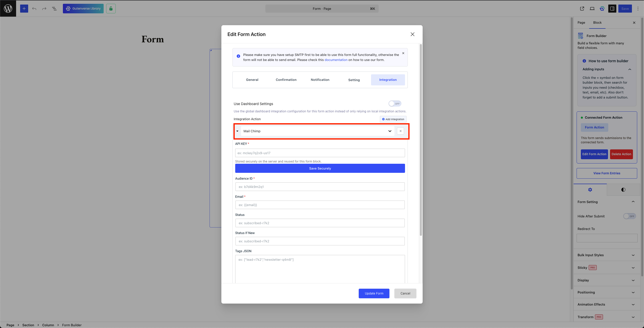Screen dimensions: 644x328
Task: Click the Email input field
Action: (x=320, y=205)
